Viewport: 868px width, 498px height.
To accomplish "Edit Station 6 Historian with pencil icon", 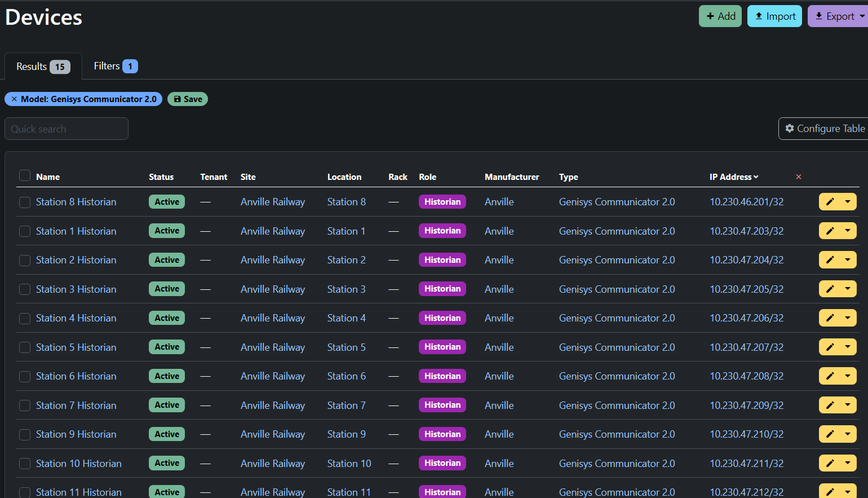I will [829, 376].
